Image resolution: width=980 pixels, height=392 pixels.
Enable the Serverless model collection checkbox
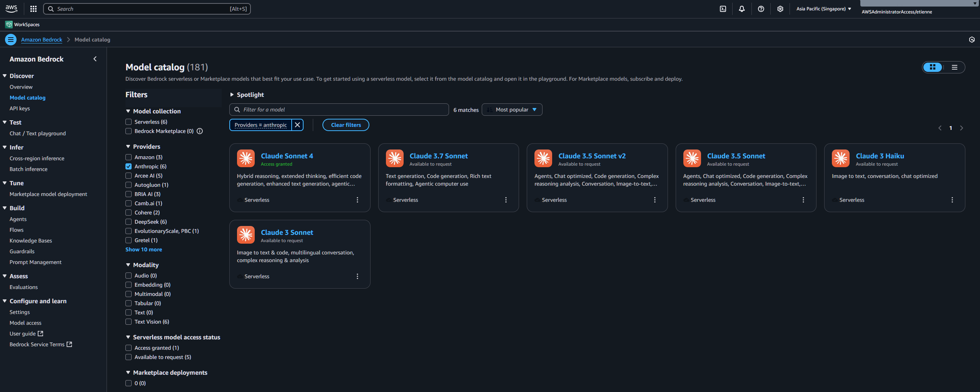129,122
